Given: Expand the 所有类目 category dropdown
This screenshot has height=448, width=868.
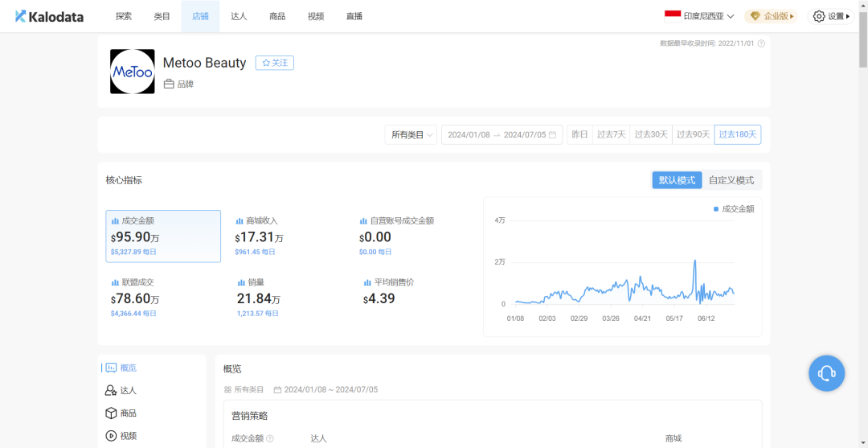Looking at the screenshot, I should click(411, 135).
